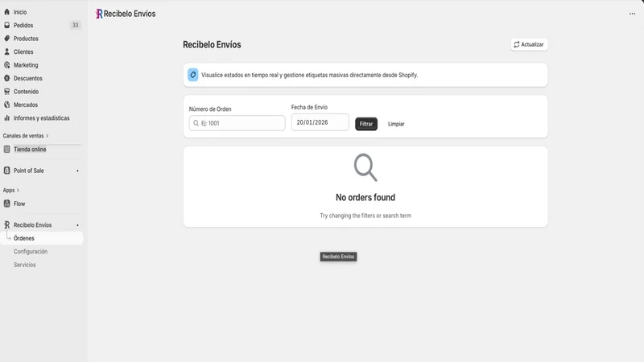The height and width of the screenshot is (362, 644).
Task: Click the Clientes person icon
Action: point(7,51)
